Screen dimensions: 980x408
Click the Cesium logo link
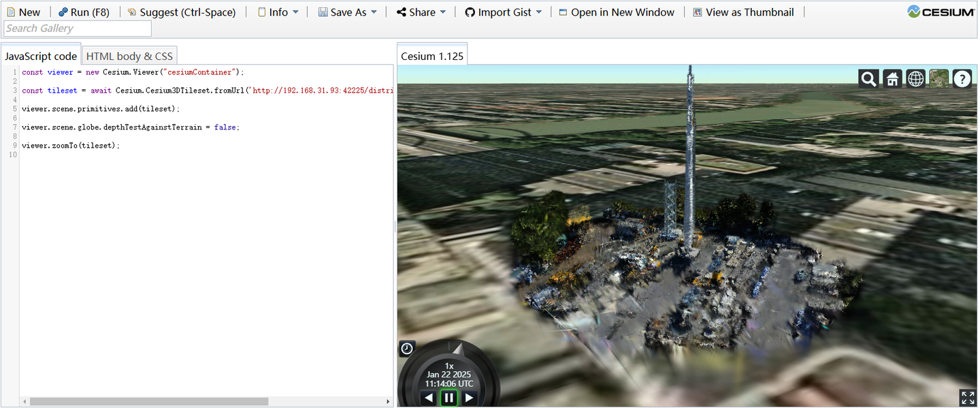click(941, 12)
